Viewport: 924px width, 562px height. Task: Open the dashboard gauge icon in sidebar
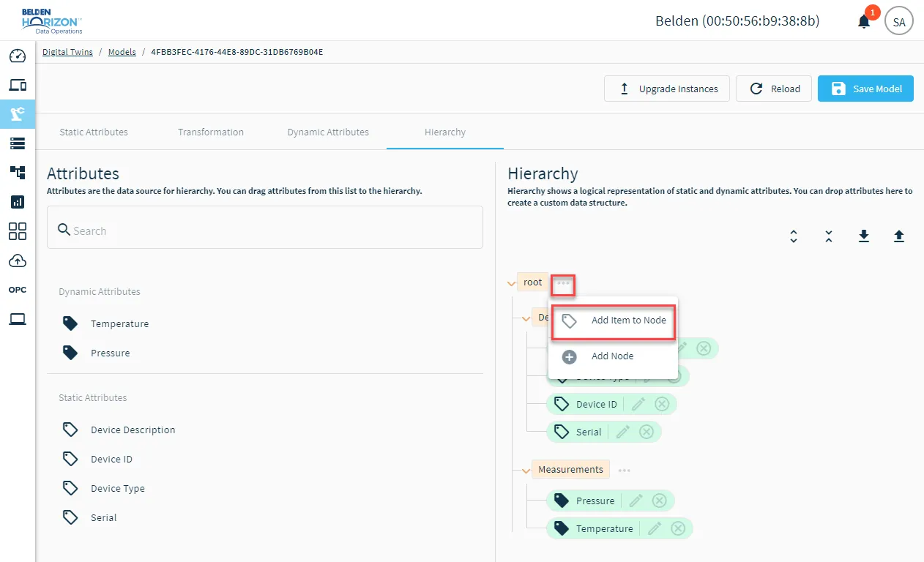point(18,56)
